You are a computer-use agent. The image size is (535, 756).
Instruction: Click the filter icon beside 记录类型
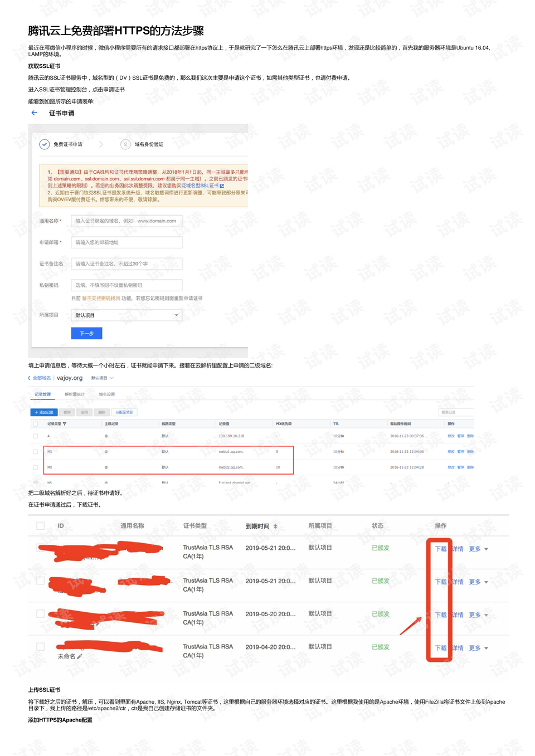click(65, 424)
